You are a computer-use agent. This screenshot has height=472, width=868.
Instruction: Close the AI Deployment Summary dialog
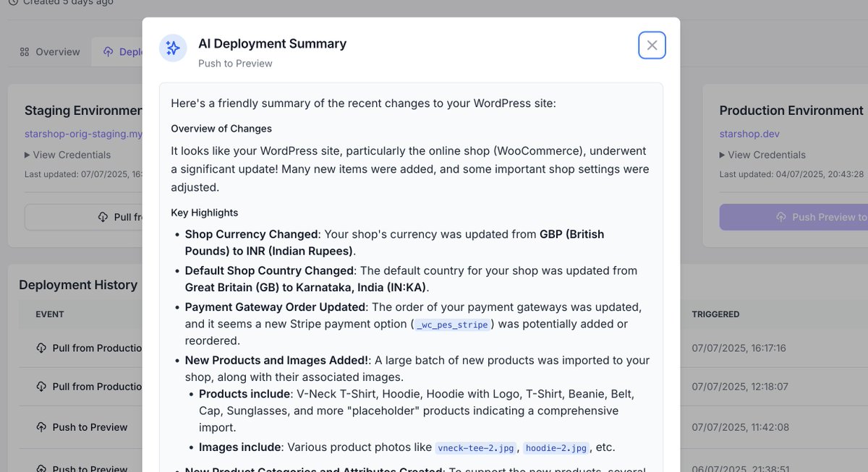click(x=652, y=45)
